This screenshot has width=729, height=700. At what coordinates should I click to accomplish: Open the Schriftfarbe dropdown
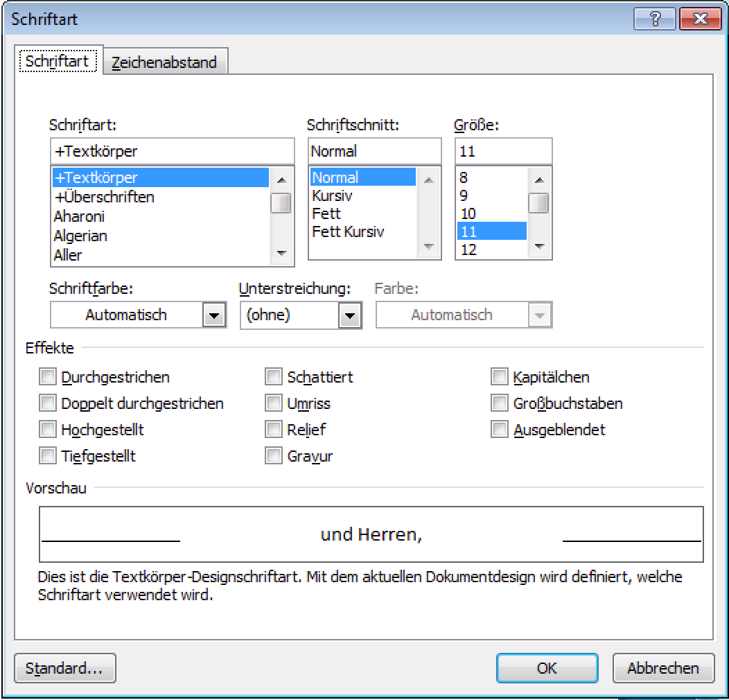[x=214, y=315]
